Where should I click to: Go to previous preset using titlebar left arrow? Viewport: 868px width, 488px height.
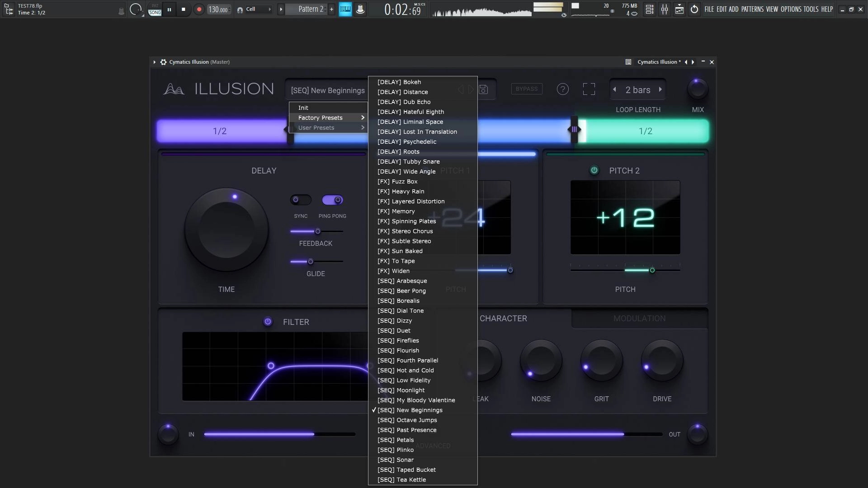(x=686, y=62)
